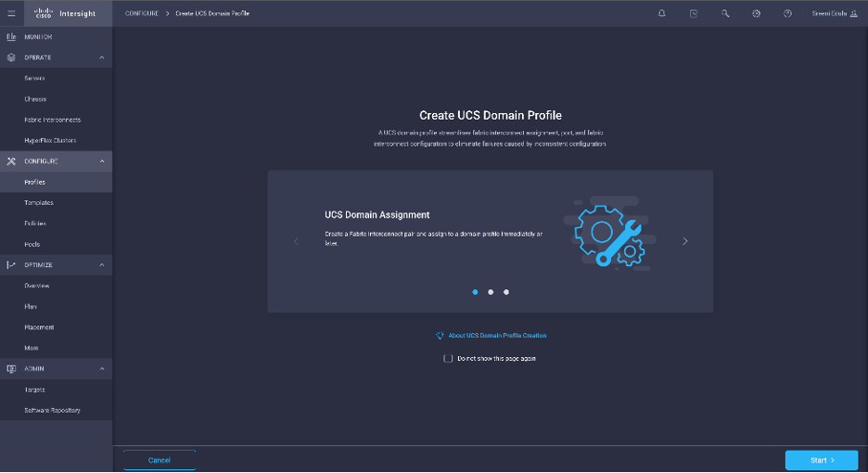This screenshot has height=473, width=868.
Task: Click the search magnifier icon
Action: 725,13
